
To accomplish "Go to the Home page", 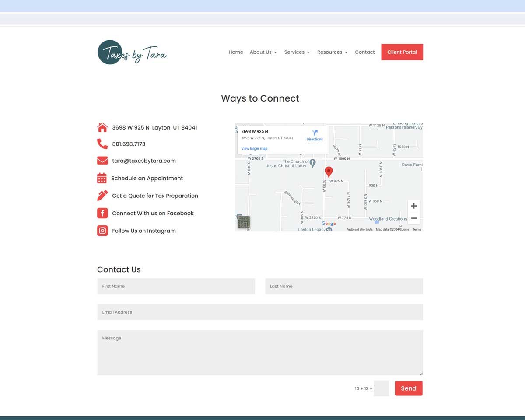I will 236,52.
